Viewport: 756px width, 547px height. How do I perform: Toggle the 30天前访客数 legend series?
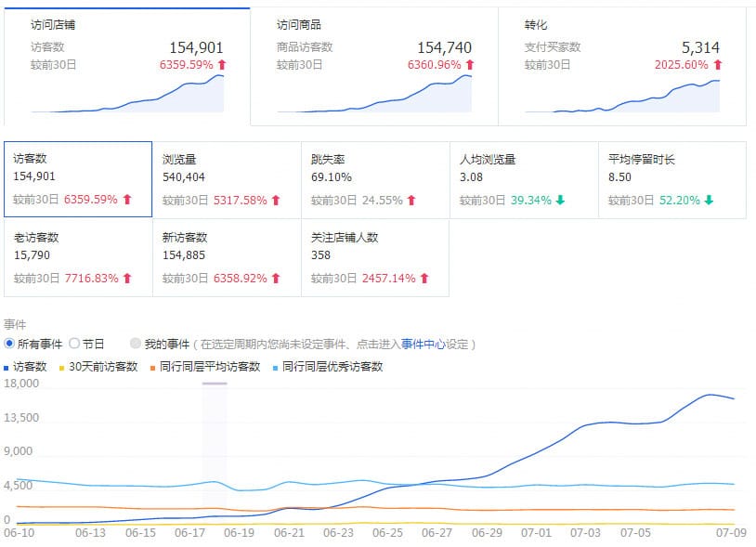click(97, 367)
